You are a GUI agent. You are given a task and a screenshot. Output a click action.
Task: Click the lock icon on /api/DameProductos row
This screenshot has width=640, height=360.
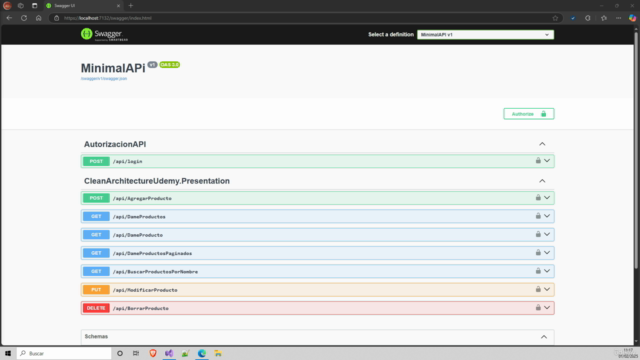tap(538, 216)
